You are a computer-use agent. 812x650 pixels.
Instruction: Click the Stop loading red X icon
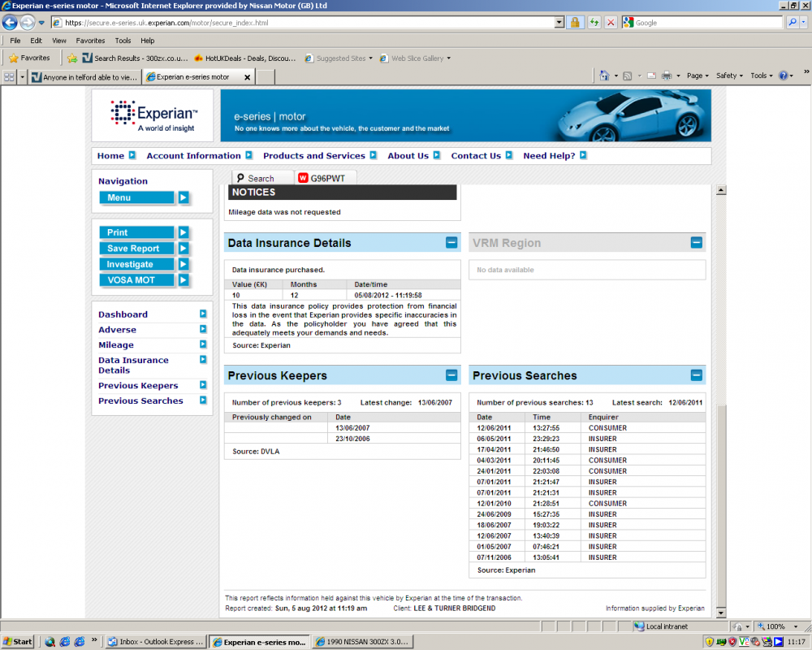[x=611, y=23]
